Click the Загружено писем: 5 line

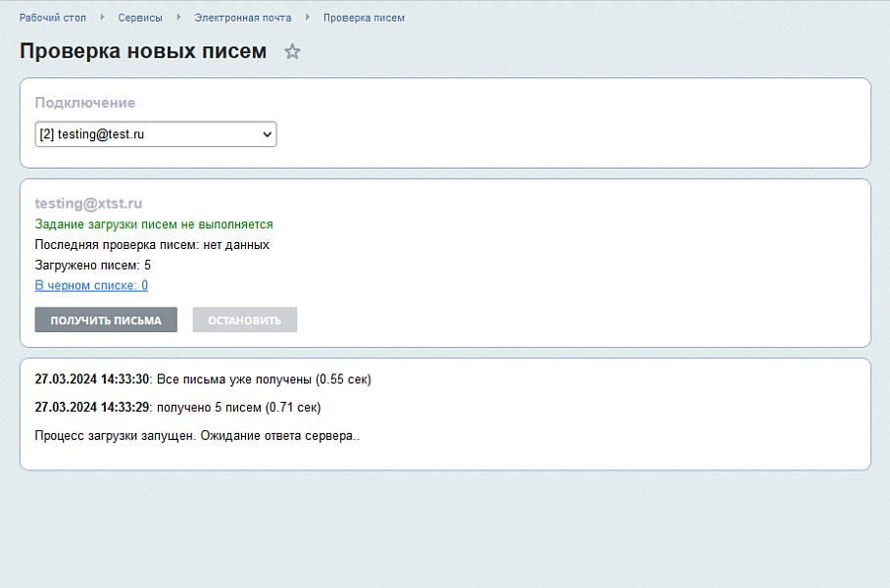[93, 265]
